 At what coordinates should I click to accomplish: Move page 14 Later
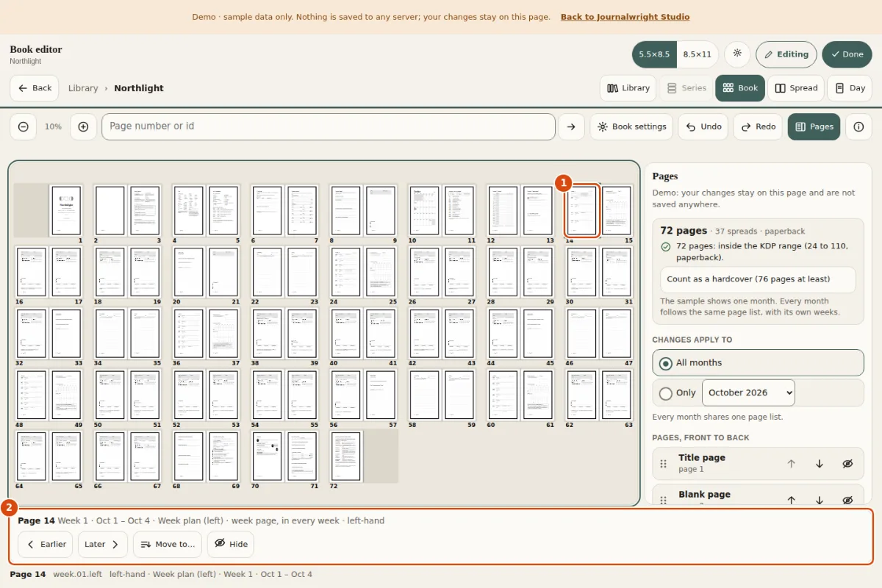(x=103, y=545)
